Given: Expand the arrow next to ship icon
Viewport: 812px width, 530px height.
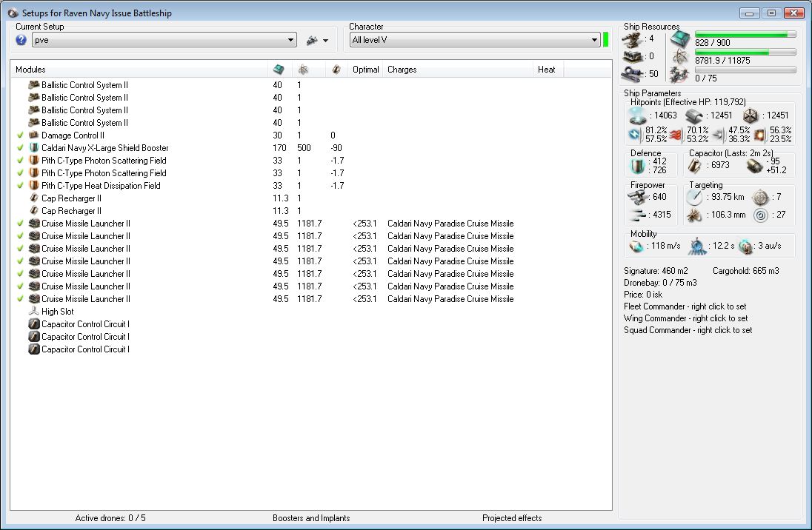Looking at the screenshot, I should 325,41.
